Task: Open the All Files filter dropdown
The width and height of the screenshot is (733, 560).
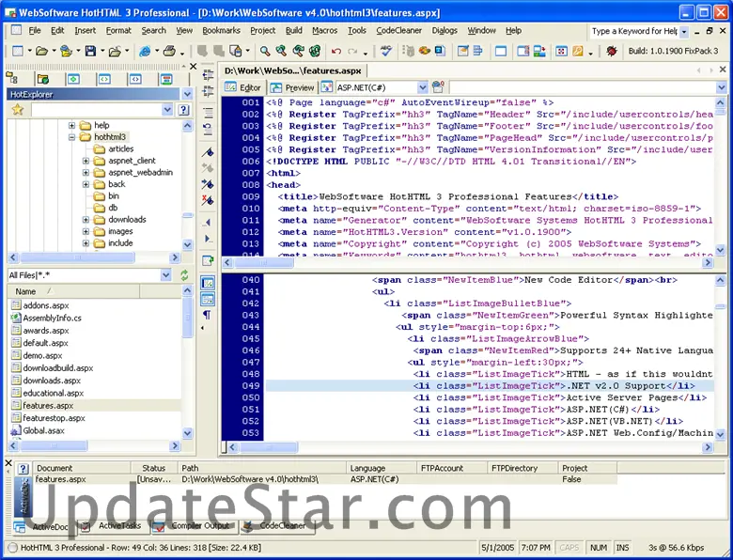Action: click(165, 274)
